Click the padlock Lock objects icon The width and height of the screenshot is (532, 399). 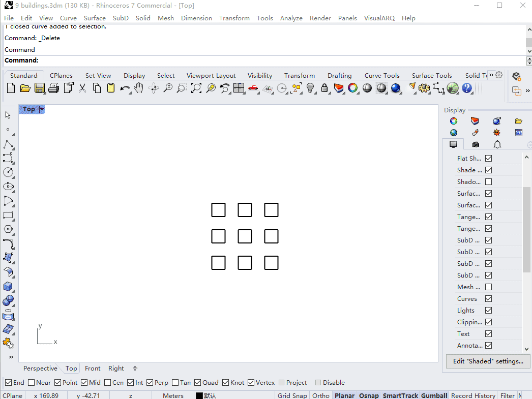pyautogui.click(x=324, y=88)
